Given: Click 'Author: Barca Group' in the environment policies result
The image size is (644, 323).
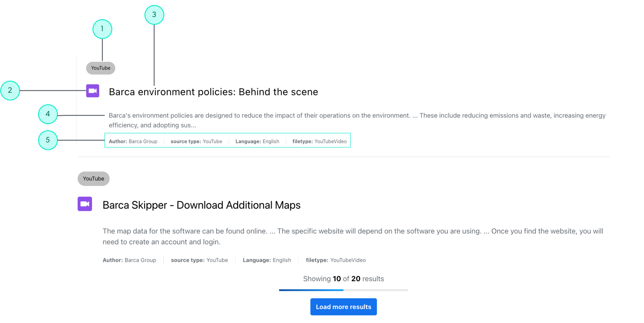Looking at the screenshot, I should (x=133, y=141).
